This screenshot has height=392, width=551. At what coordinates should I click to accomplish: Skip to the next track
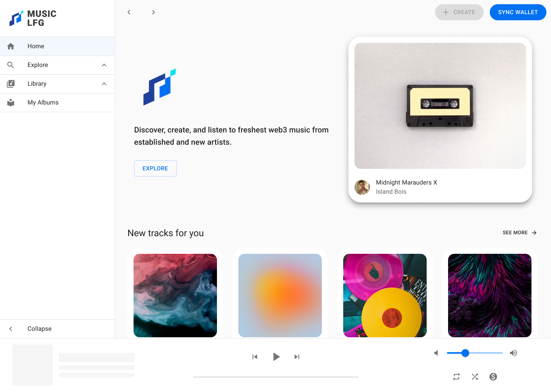click(297, 357)
